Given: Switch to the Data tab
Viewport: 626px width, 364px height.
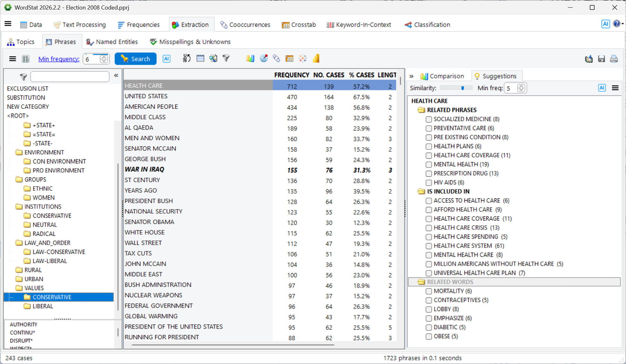Looking at the screenshot, I should tap(31, 24).
